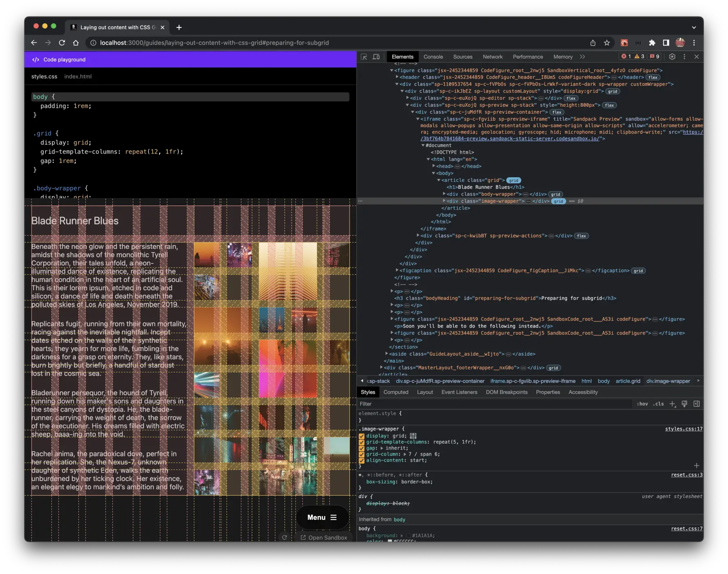Add new style rule plus icon

(x=672, y=404)
